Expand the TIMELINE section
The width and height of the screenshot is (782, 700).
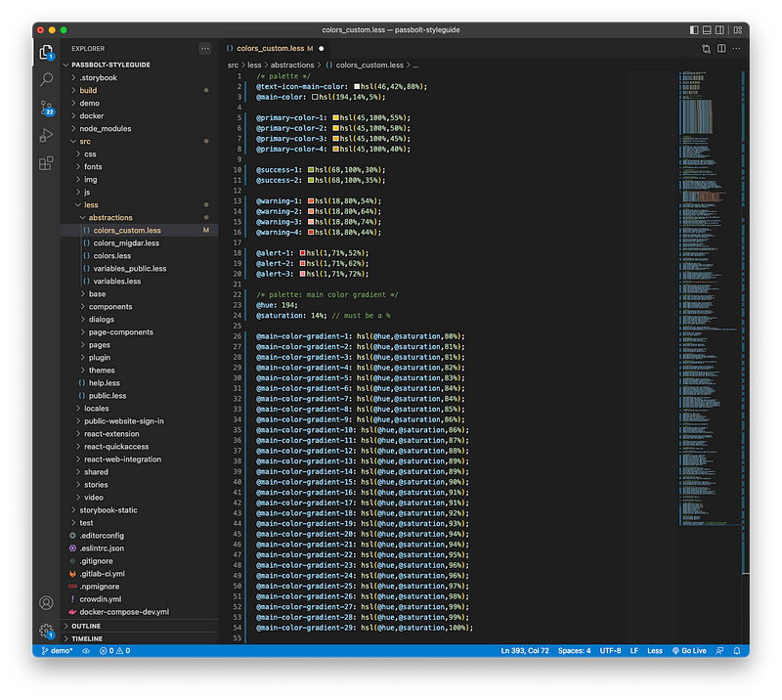coord(87,638)
